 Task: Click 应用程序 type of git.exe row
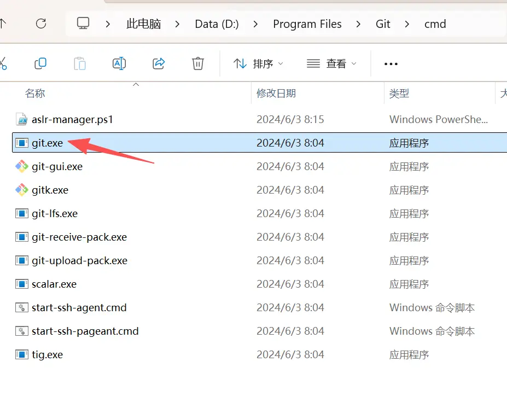(409, 143)
